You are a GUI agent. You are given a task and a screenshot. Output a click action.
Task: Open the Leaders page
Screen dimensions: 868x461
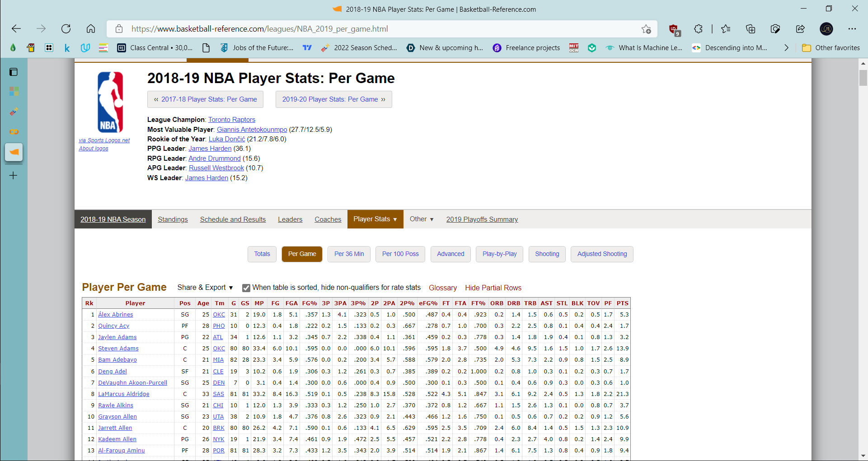[290, 219]
